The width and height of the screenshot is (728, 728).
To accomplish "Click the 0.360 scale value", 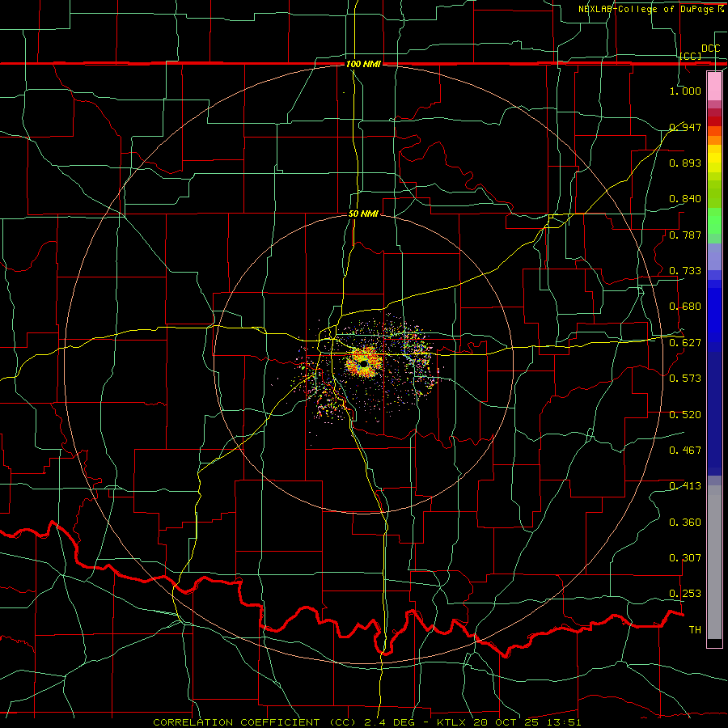I will click(x=685, y=523).
